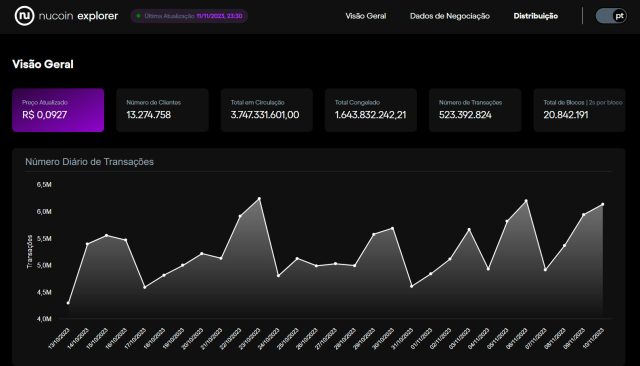640x366 pixels.
Task: Click the 6,5M y-axis label
Action: pos(44,185)
